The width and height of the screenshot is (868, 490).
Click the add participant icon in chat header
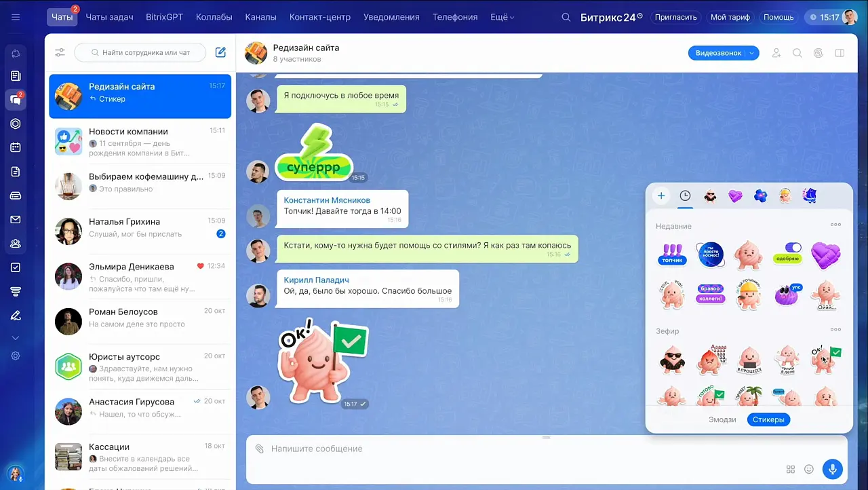point(776,53)
